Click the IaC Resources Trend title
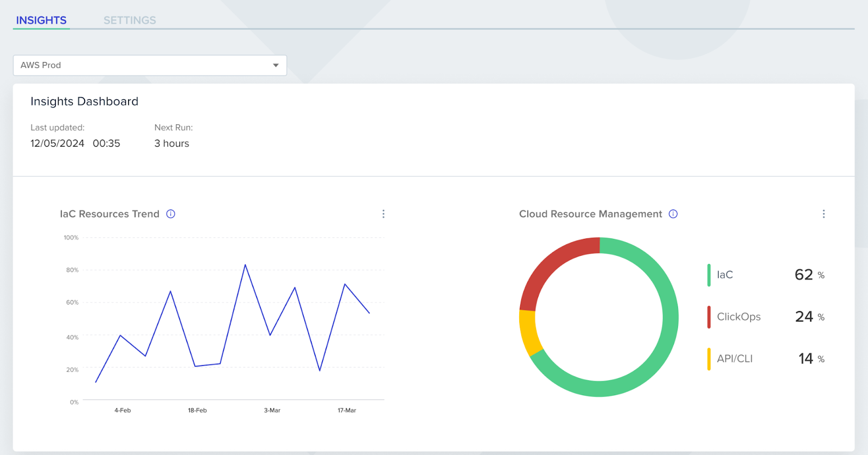 coord(110,214)
